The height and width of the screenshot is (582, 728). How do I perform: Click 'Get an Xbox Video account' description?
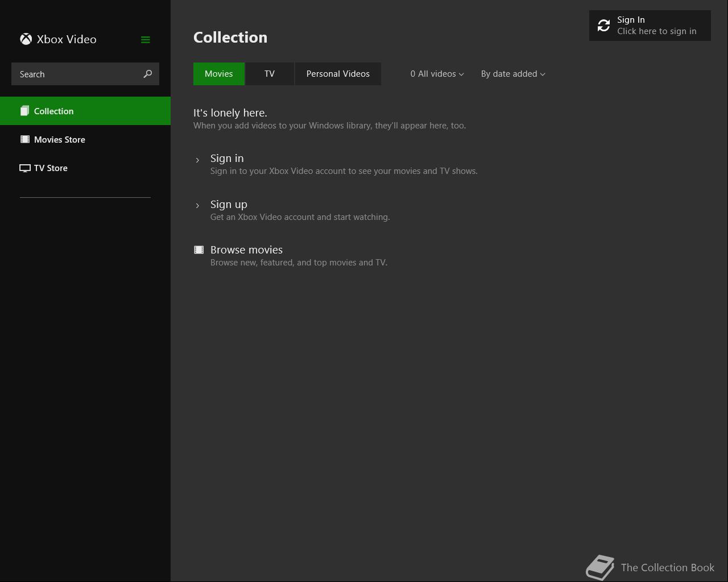(300, 217)
